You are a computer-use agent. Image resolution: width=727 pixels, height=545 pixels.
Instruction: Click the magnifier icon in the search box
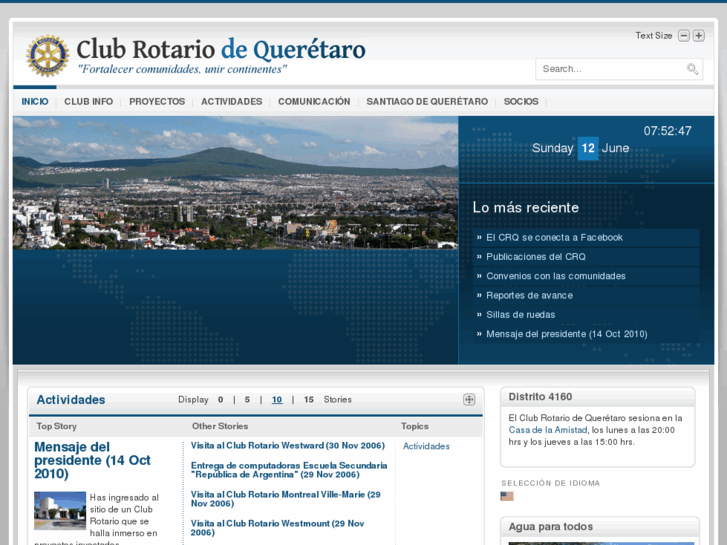click(x=692, y=69)
